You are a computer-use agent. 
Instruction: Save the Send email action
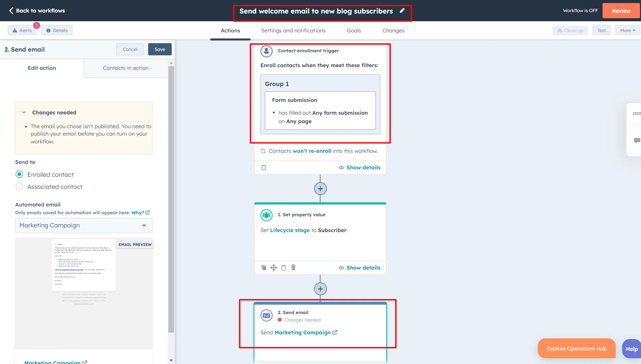160,49
